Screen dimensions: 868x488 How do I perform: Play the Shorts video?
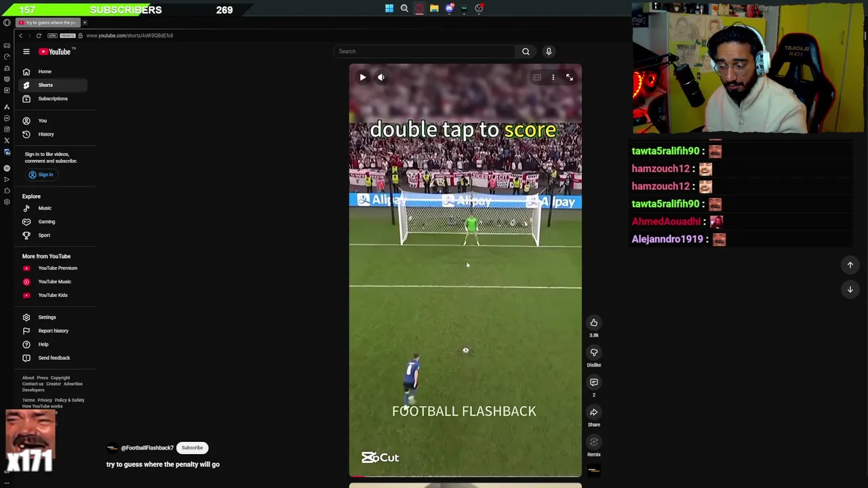(363, 77)
